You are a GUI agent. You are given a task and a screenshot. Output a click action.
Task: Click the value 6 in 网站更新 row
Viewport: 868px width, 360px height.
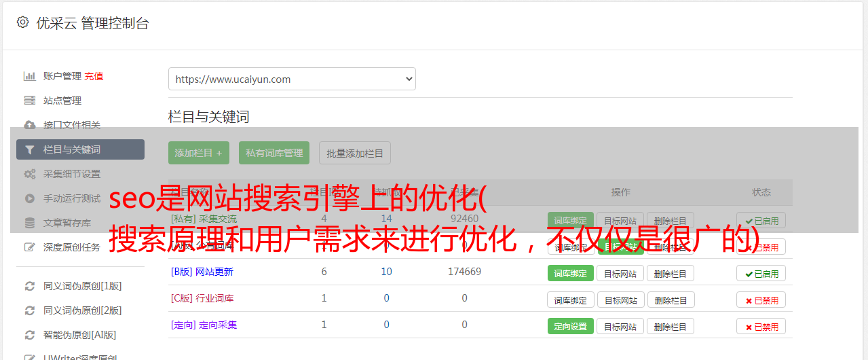324,272
